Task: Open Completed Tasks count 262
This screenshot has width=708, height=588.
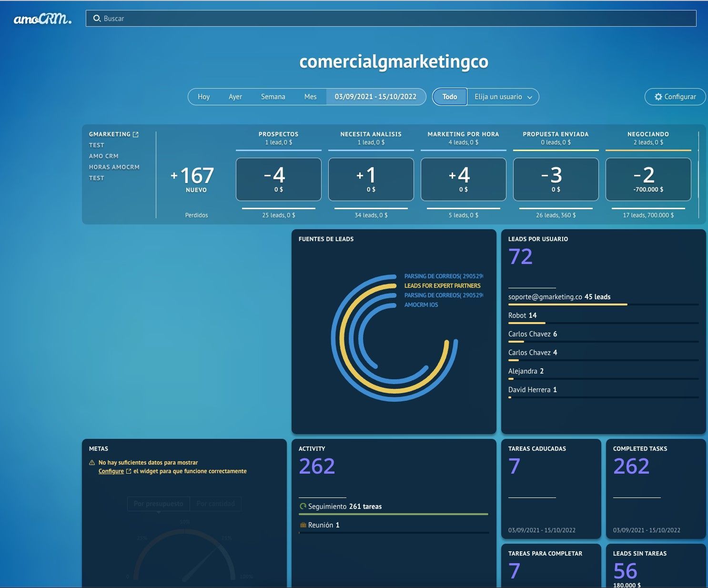Action: coord(631,466)
